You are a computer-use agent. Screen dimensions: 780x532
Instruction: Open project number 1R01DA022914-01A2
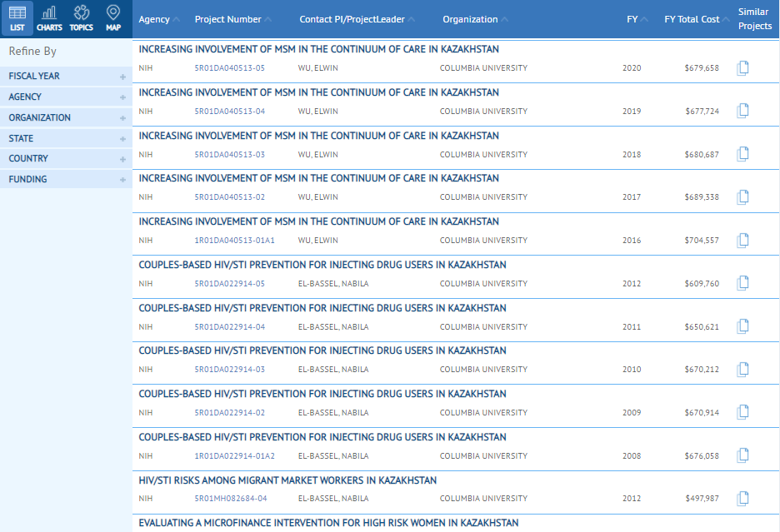[x=234, y=456]
